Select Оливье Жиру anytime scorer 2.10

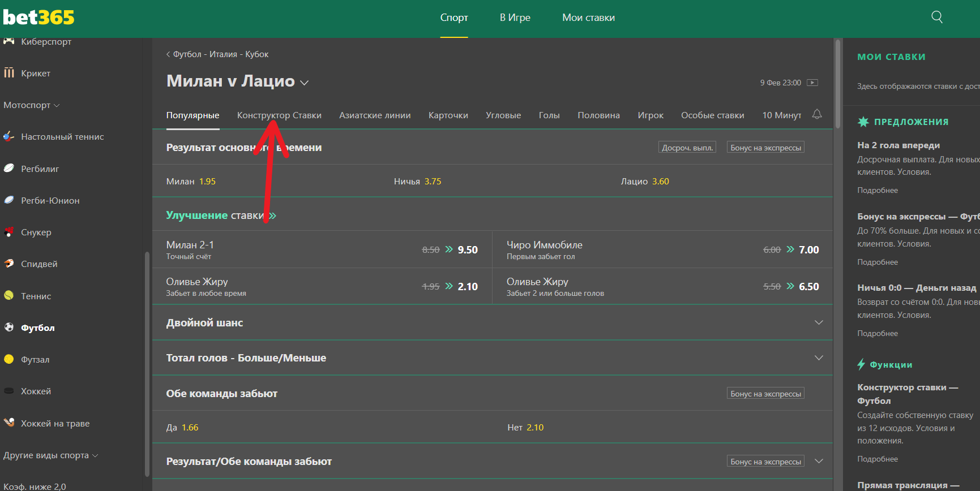pyautogui.click(x=322, y=286)
